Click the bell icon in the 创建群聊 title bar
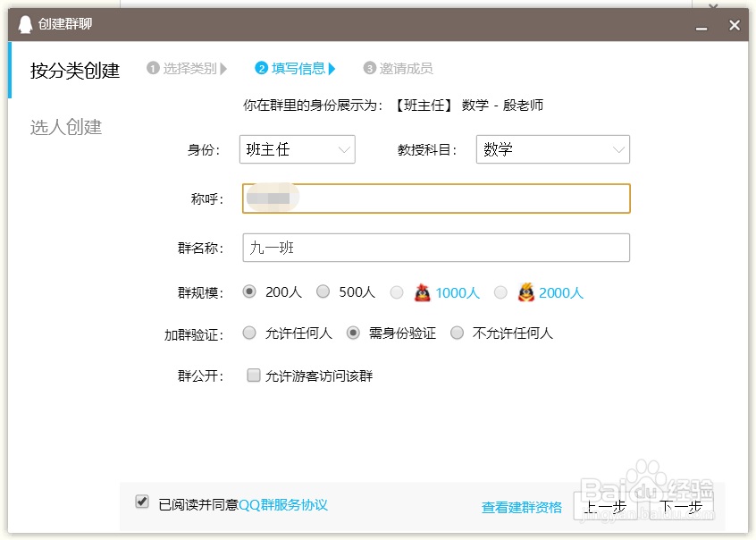Viewport: 756px width, 540px height. [24, 24]
